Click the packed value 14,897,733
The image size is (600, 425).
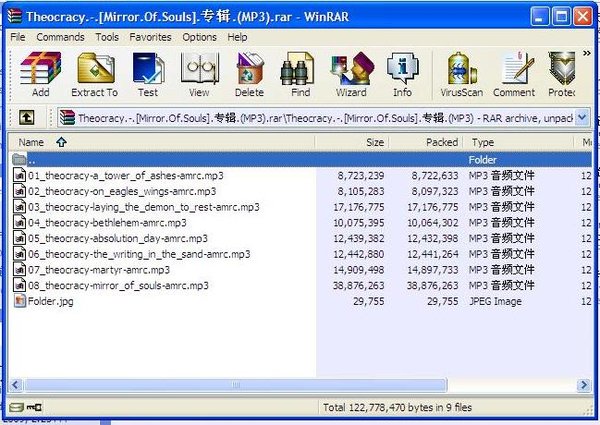pos(432,270)
